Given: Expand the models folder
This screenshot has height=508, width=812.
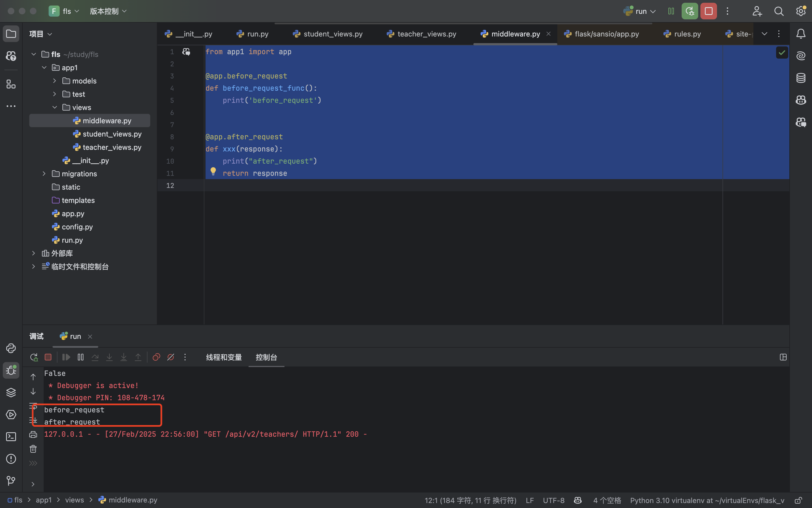Looking at the screenshot, I should coord(54,81).
